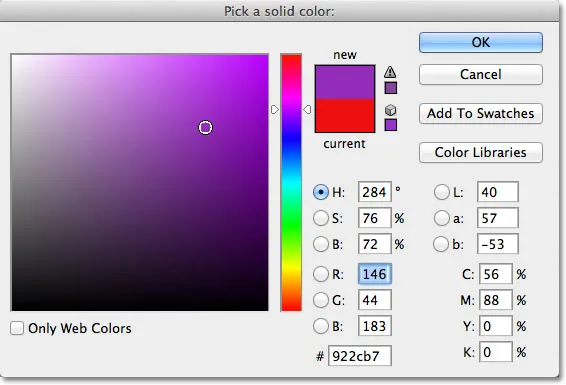Select the Lab b radio button
Screen dimensions: 566x385
[441, 244]
